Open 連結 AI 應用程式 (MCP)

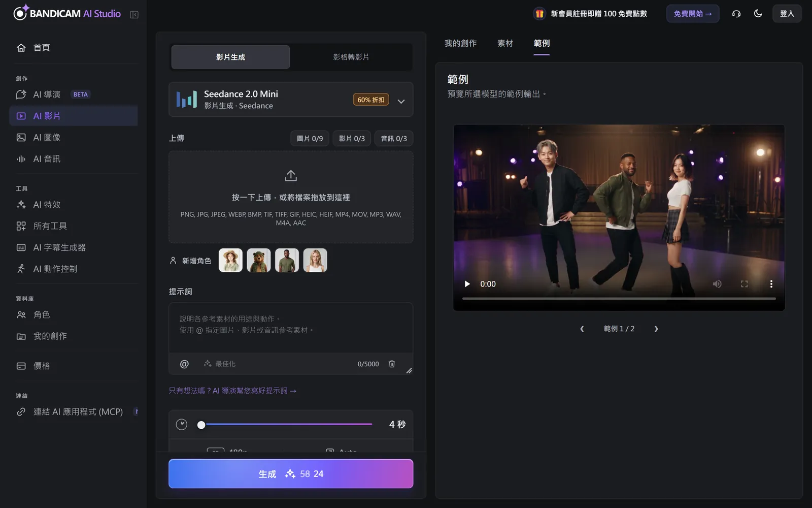click(x=74, y=412)
